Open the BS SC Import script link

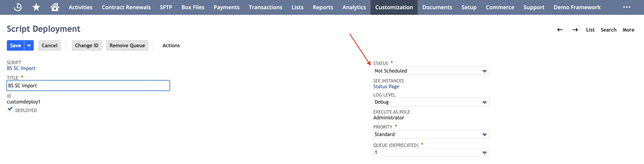coord(21,68)
